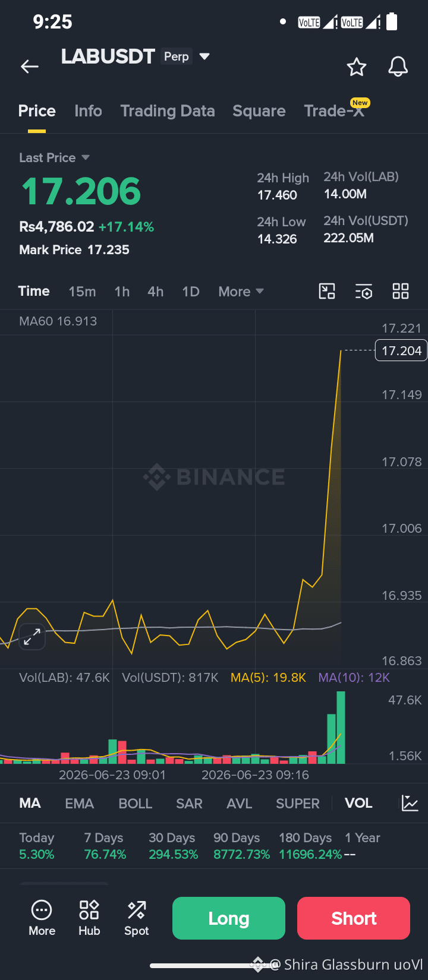
Task: Click the MA(5): 19.8K volume label
Action: coord(268,678)
